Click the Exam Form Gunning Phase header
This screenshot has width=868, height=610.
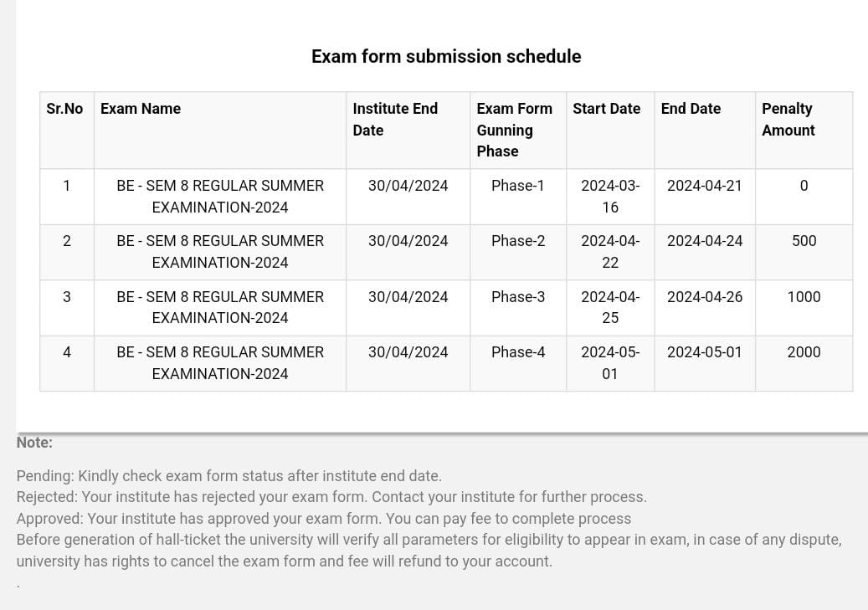point(514,130)
